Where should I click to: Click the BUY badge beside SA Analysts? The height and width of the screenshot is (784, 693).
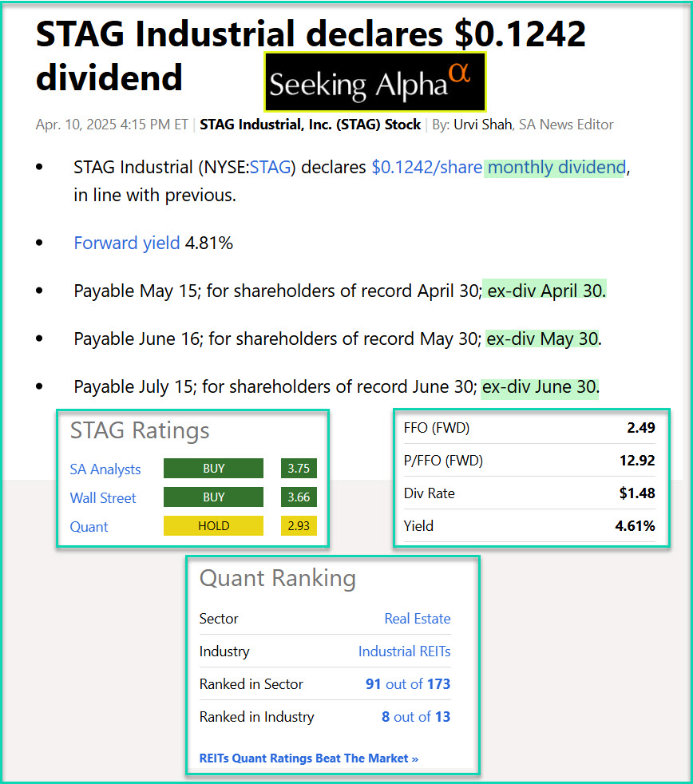point(213,469)
